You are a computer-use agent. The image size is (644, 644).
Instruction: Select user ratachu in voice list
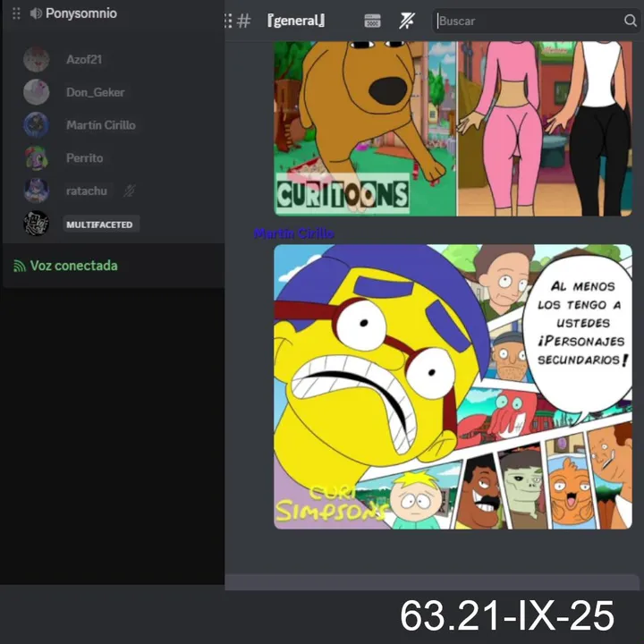86,191
